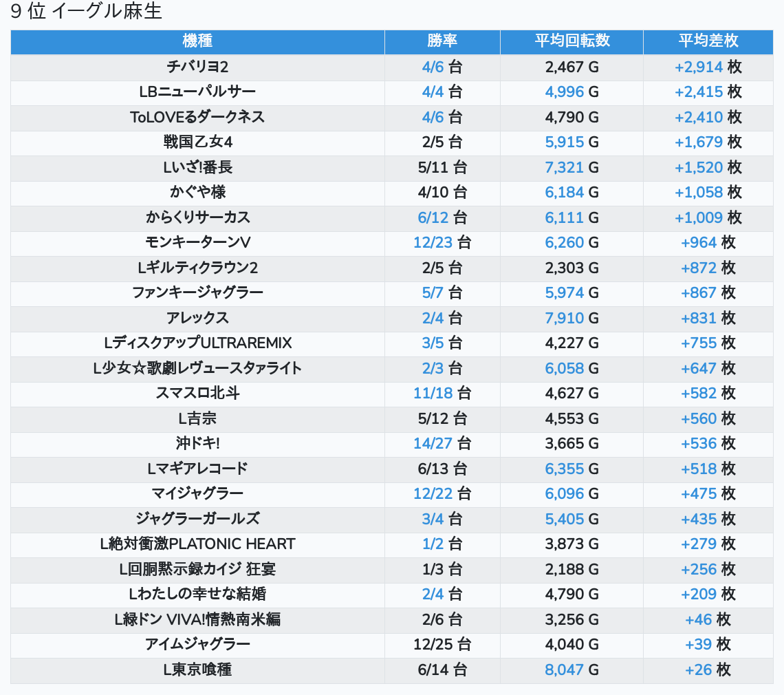
Task: Select the LBニューパルサー row name
Action: [x=197, y=92]
